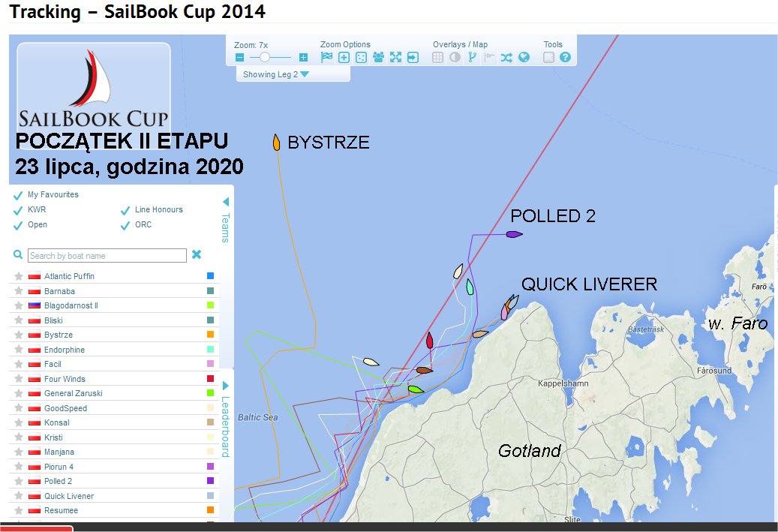The image size is (778, 532).
Task: Toggle the grid overlay icon
Action: (x=438, y=57)
